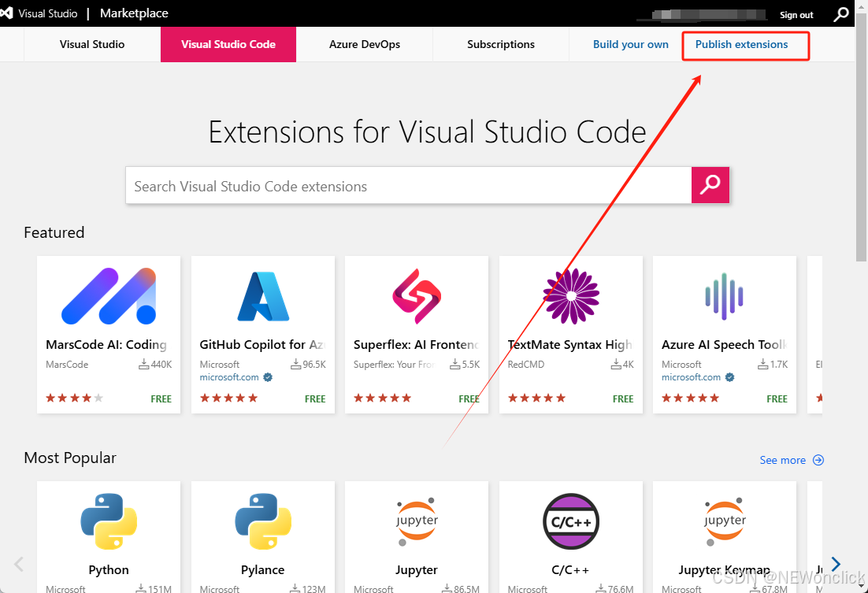Open the Jupyter Keymap extension logo

tap(725, 521)
